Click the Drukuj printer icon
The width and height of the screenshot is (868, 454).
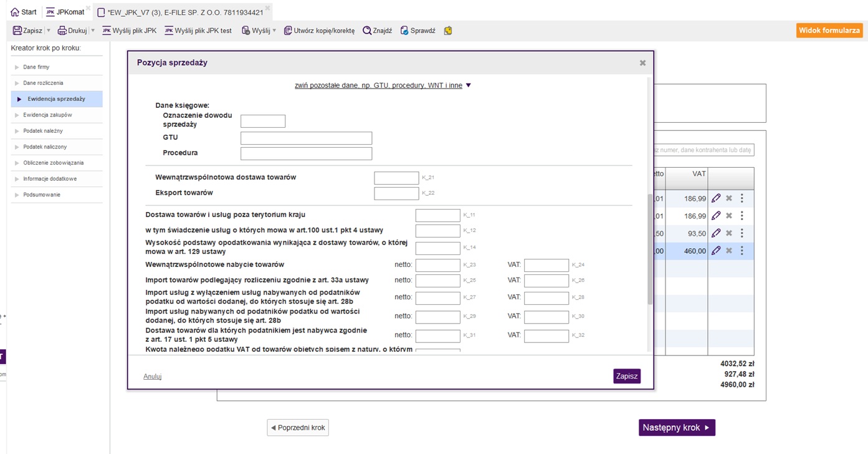click(62, 31)
